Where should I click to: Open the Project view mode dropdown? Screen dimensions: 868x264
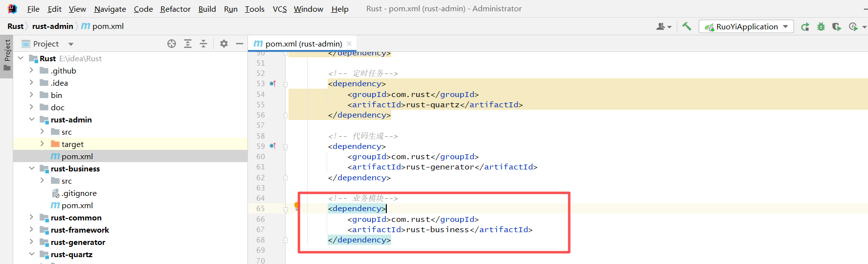tap(71, 44)
